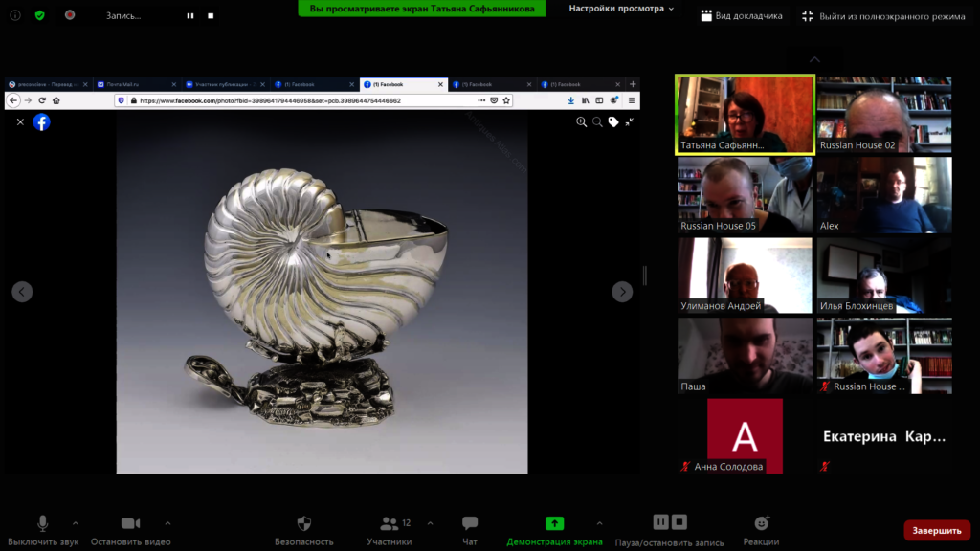
Task: Expand audio options arrow beside the microphone
Action: coord(76,523)
